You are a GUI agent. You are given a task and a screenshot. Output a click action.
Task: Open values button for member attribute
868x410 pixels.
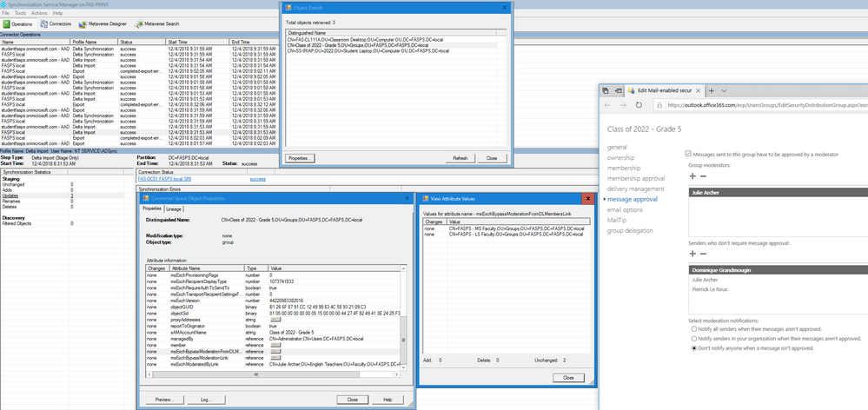pyautogui.click(x=275, y=345)
